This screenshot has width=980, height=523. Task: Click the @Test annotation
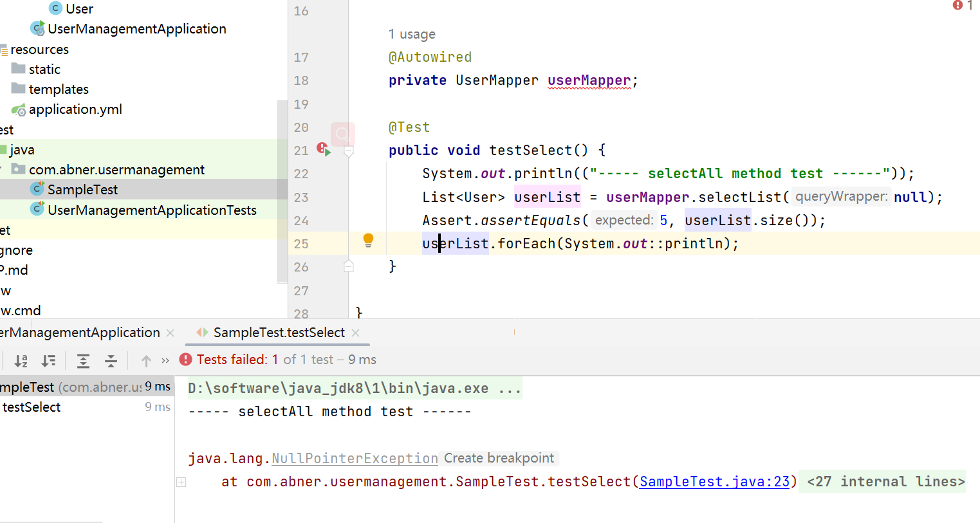[409, 127]
